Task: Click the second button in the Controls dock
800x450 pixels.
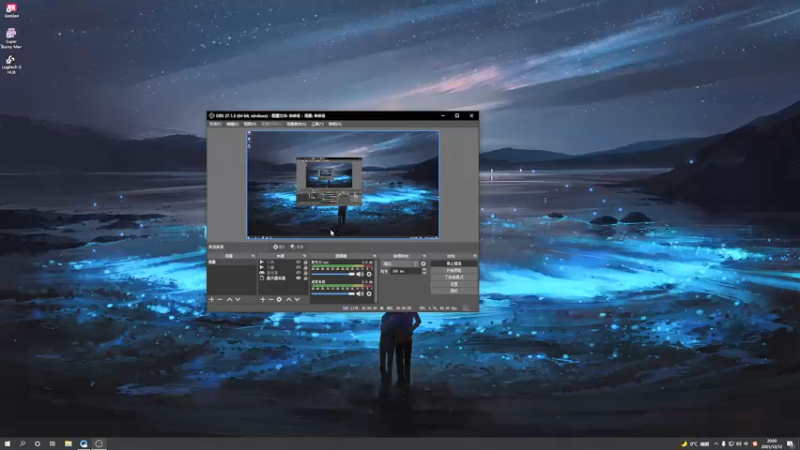Action: [454, 270]
